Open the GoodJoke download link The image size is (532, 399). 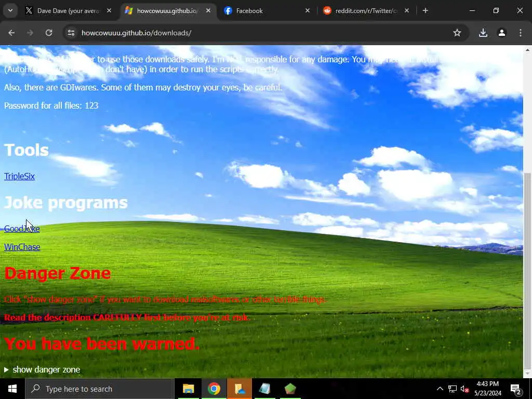point(22,229)
